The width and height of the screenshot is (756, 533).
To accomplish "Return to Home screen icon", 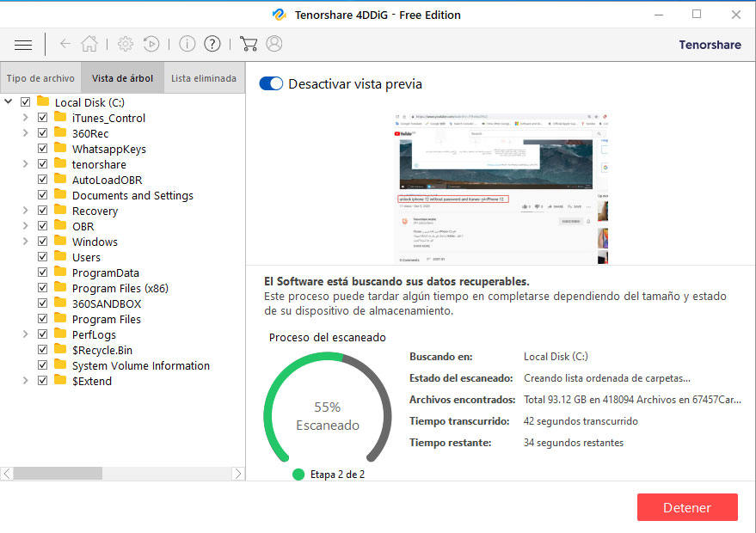I will [x=89, y=44].
